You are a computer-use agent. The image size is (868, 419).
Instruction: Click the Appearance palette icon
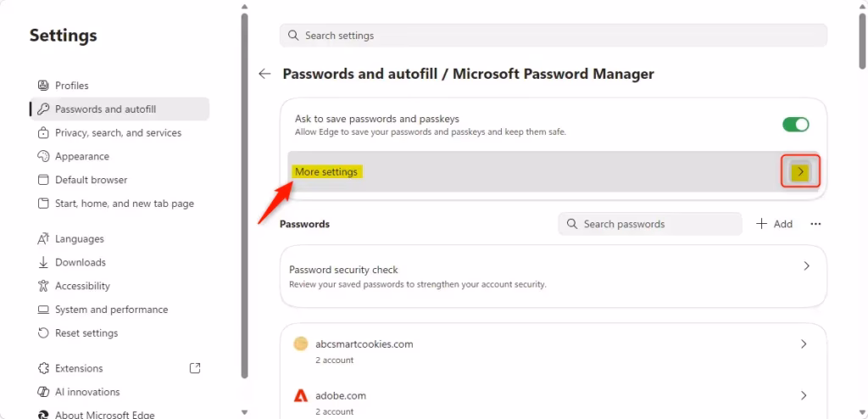tap(43, 157)
